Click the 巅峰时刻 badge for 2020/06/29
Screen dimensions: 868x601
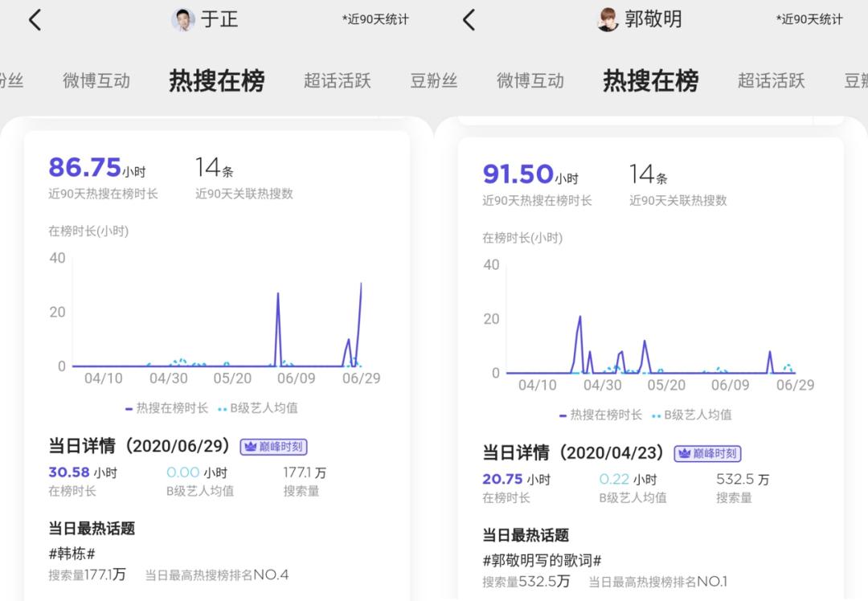pos(273,447)
